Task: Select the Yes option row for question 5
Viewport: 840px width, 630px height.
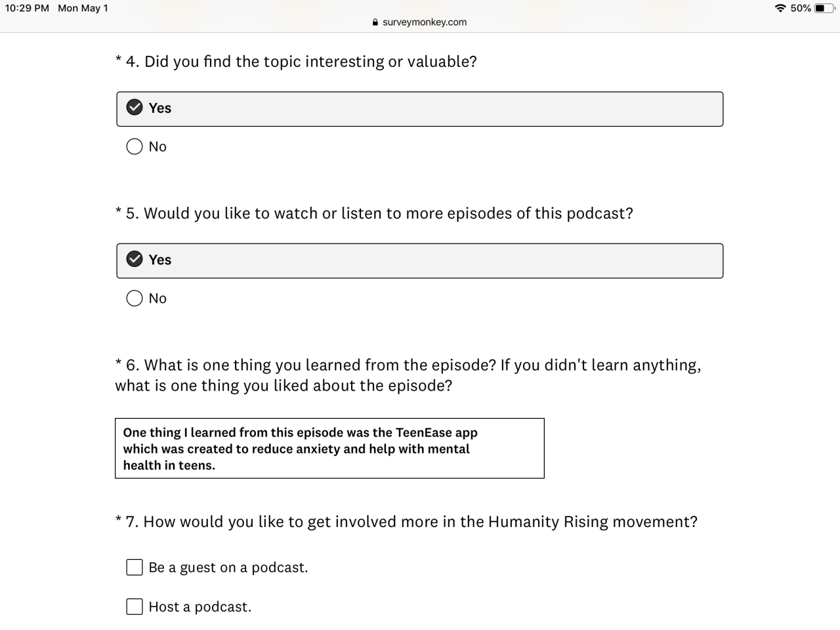Action: click(420, 261)
